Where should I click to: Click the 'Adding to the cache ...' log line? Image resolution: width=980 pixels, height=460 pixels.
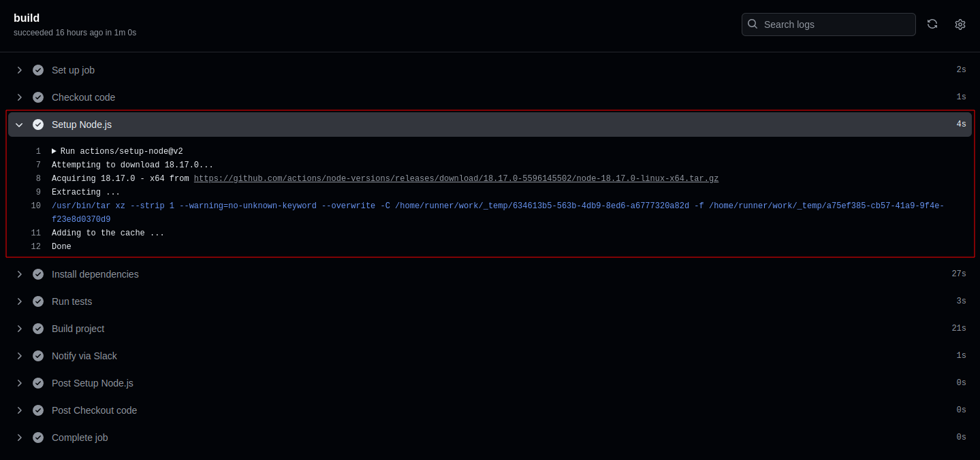pos(108,233)
